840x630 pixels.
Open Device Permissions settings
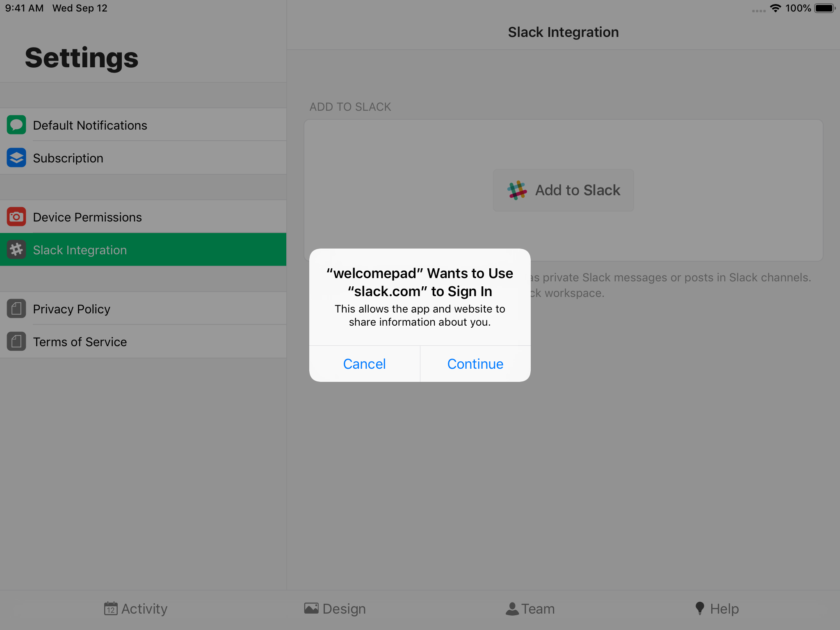pyautogui.click(x=143, y=217)
